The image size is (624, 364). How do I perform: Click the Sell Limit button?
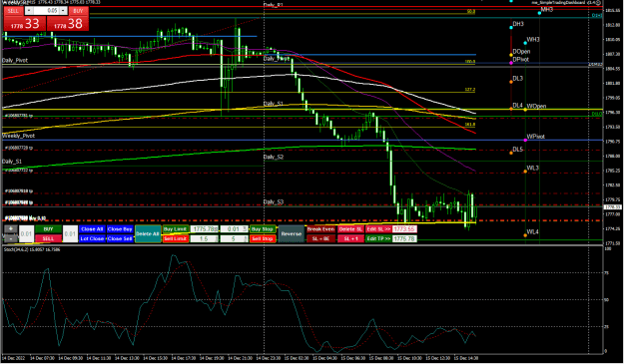[175, 238]
